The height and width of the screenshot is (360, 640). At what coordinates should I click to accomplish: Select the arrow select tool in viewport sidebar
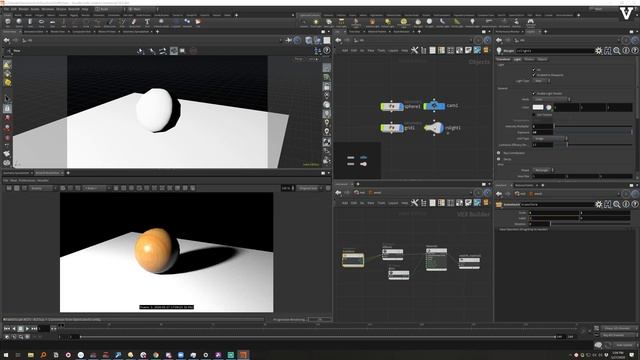(x=7, y=98)
